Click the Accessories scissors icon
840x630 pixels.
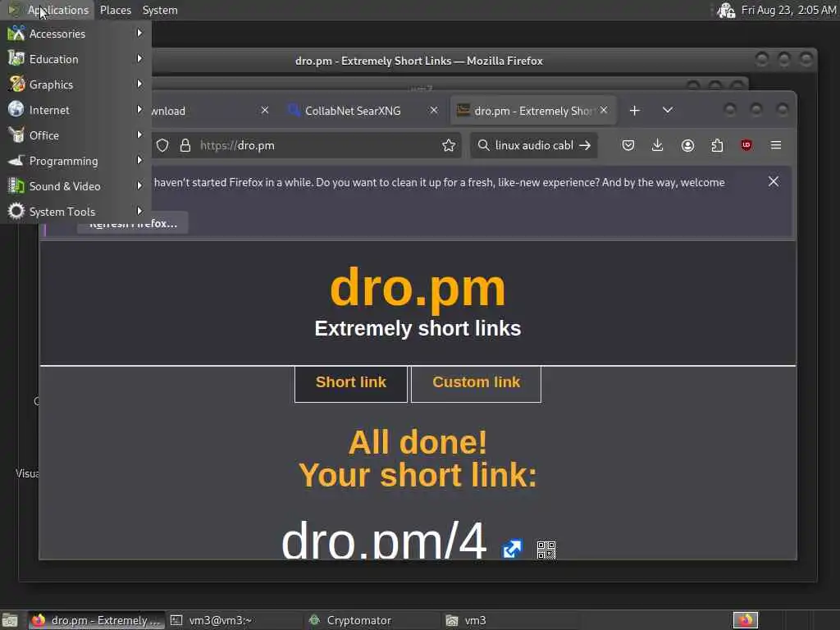(x=16, y=33)
